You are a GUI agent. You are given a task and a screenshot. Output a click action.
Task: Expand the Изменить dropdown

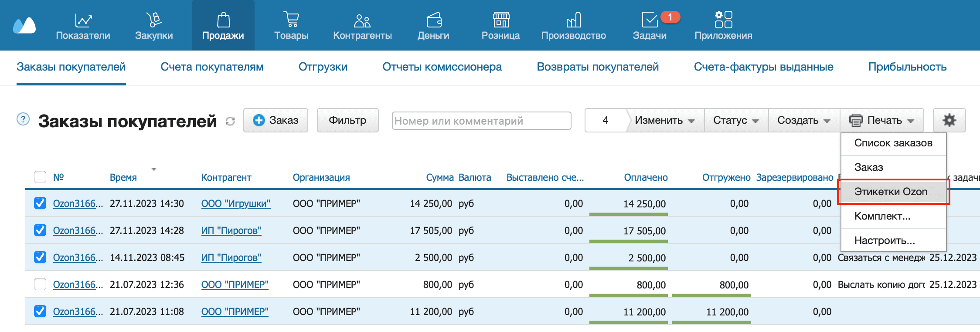coord(665,120)
